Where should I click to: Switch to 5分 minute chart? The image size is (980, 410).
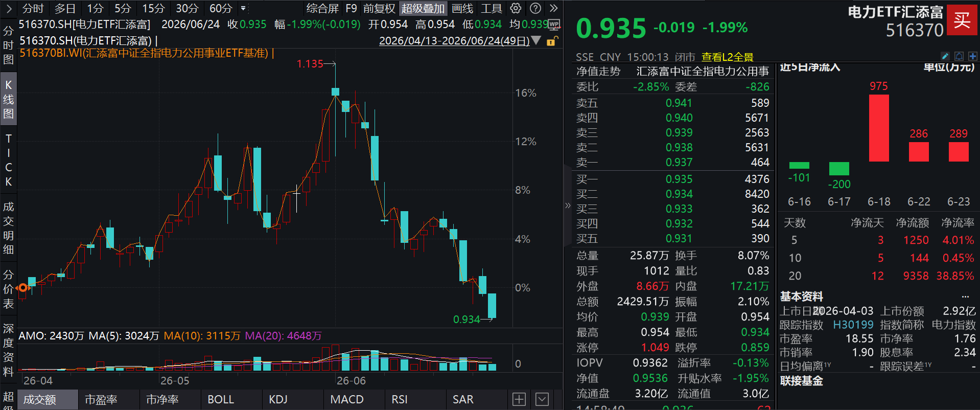tap(123, 9)
